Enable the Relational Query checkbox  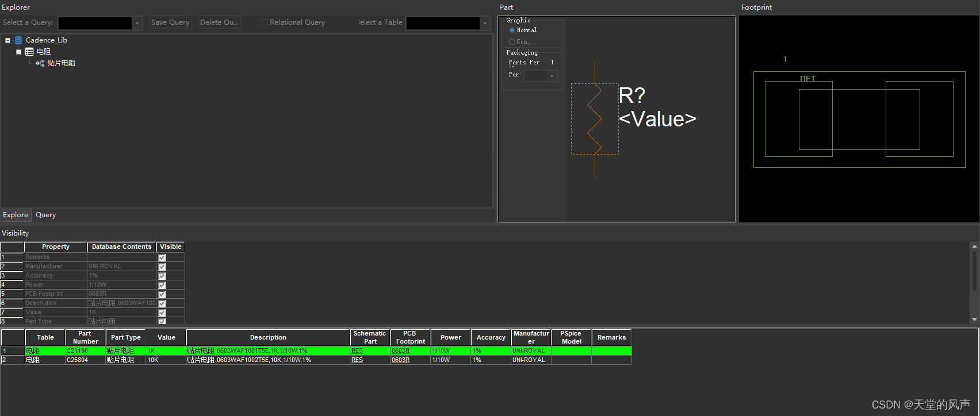265,22
